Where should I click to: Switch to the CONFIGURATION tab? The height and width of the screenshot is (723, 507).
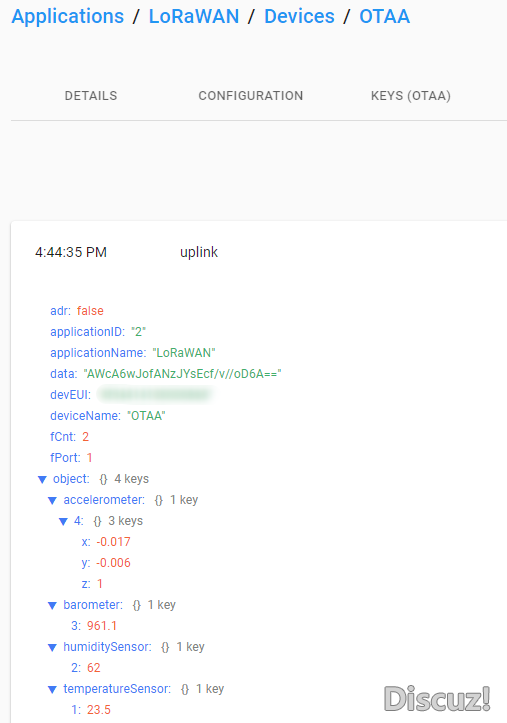251,96
